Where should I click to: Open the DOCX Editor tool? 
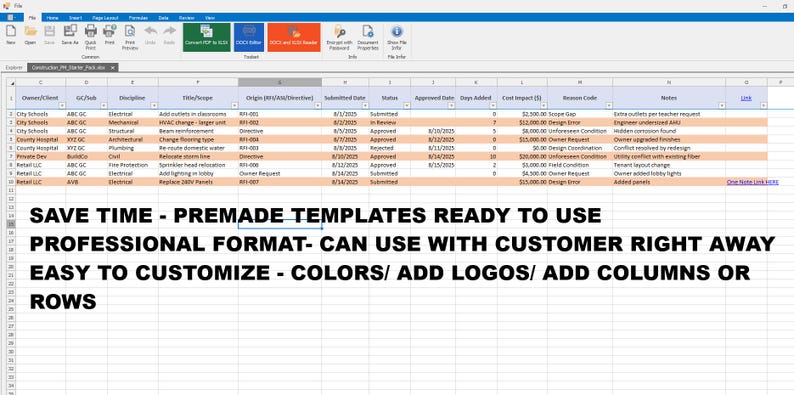click(x=249, y=37)
